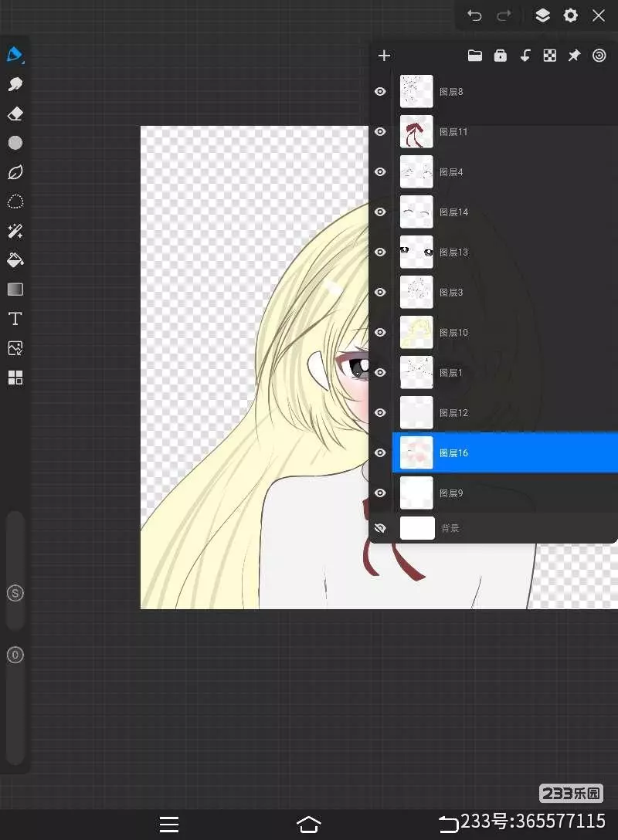Viewport: 618px width, 840px height.
Task: Tap the brush size S slider
Action: (15, 593)
